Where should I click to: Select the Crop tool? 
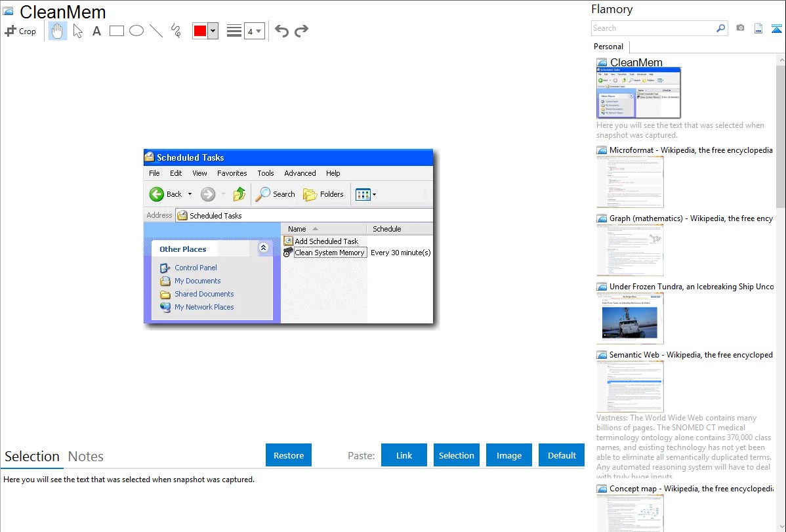pos(20,31)
